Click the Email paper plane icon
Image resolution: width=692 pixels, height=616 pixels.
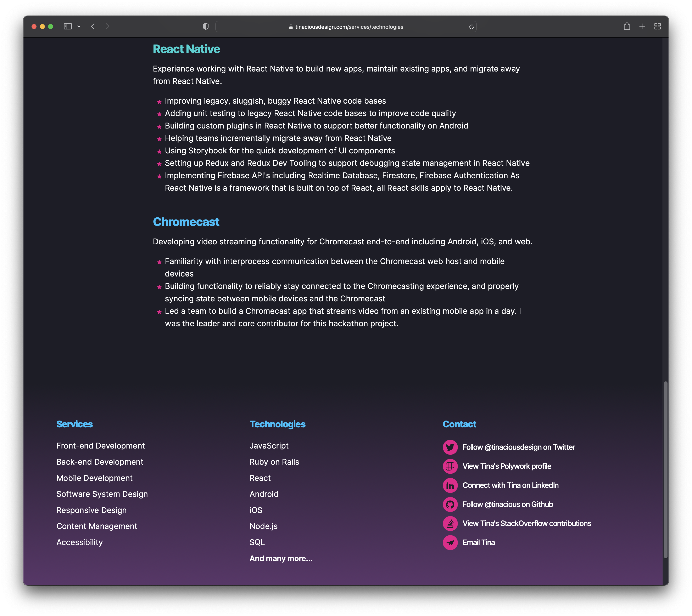pos(450,543)
